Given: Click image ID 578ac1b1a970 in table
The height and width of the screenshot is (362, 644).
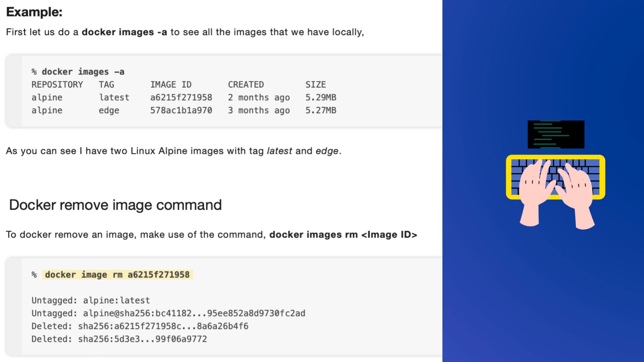Looking at the screenshot, I should click(181, 110).
